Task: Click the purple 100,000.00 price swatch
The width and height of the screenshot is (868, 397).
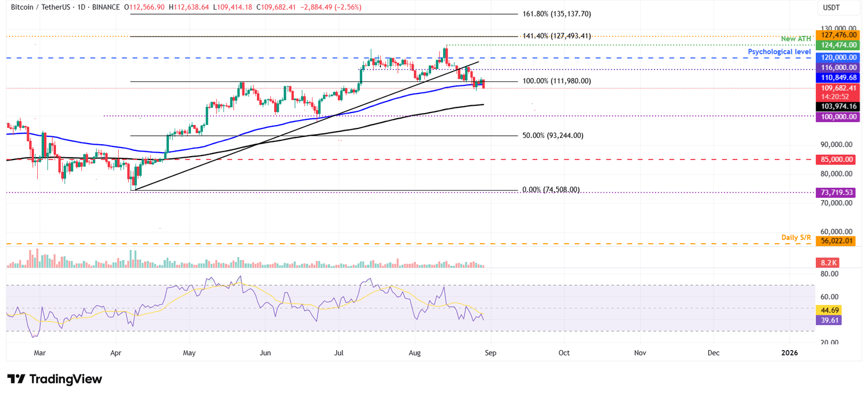Action: tap(838, 116)
